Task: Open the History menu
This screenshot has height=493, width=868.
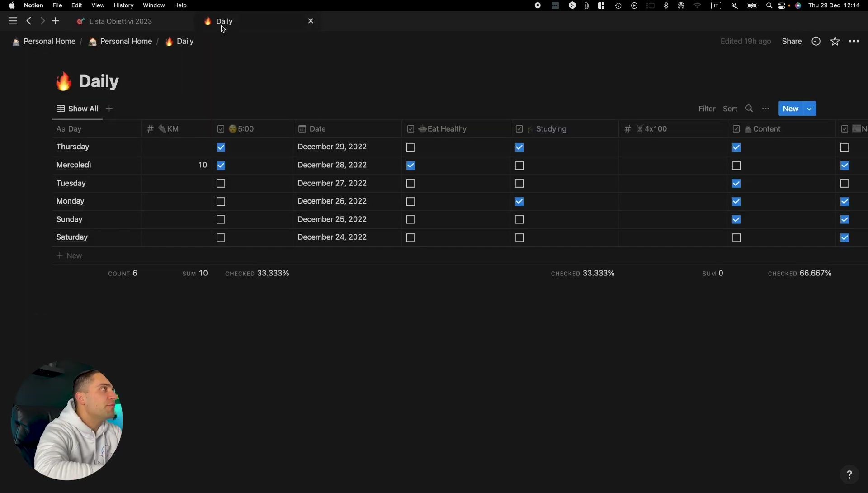Action: point(123,5)
